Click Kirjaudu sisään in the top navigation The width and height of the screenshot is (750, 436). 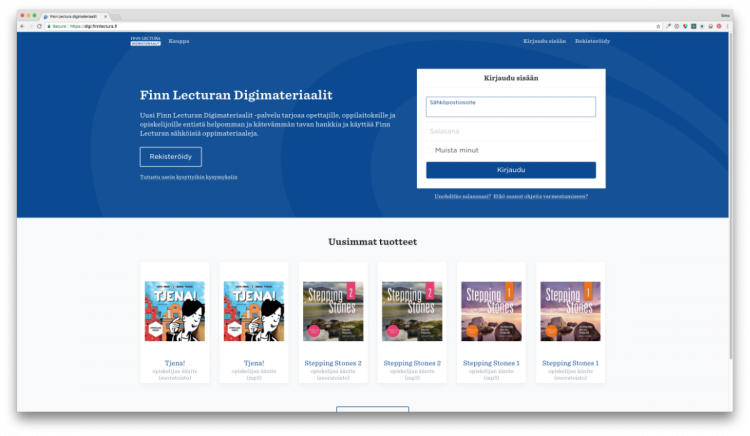(x=544, y=41)
